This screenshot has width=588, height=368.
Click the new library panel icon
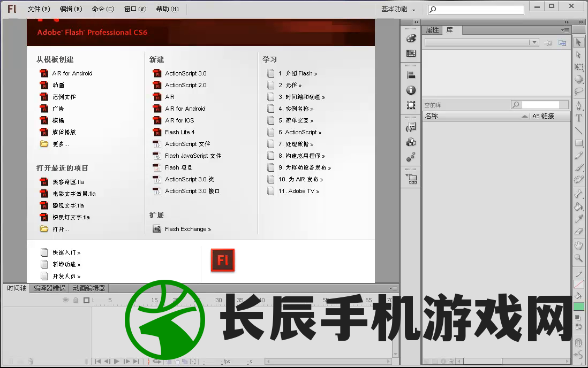562,43
